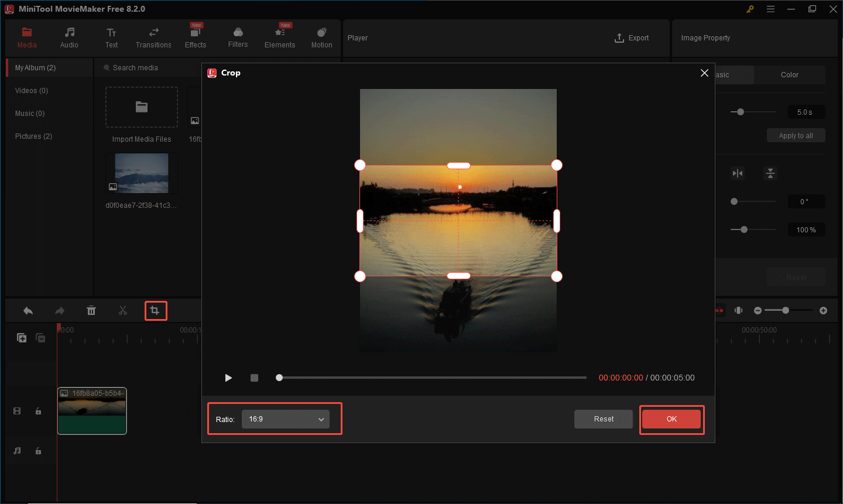Select the mountain clouds image thumbnail
This screenshot has height=504, width=843.
(142, 173)
